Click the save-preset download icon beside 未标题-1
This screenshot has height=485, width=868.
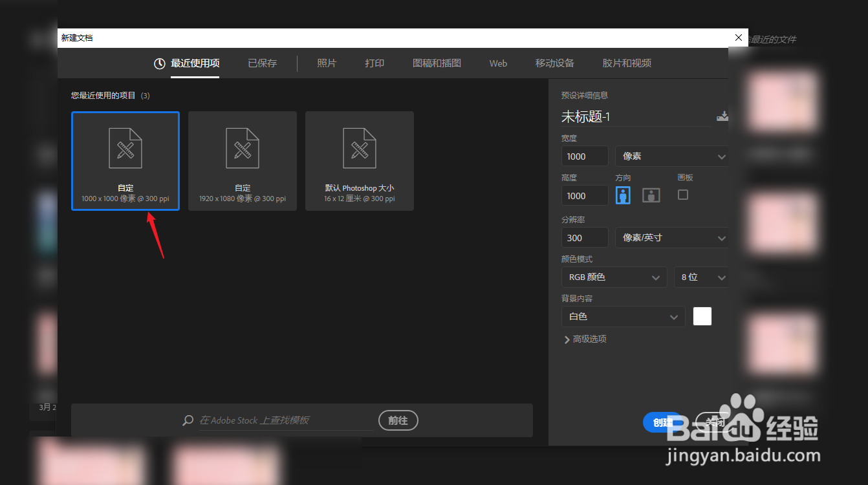point(722,116)
